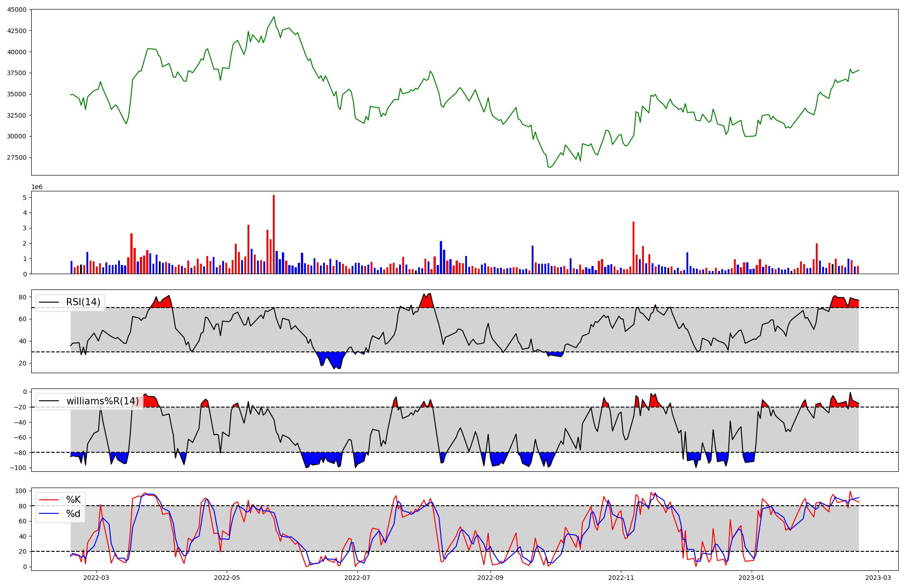The image size is (905, 588).
Task: Click the 2022-11 x-axis date label
Action: [621, 578]
